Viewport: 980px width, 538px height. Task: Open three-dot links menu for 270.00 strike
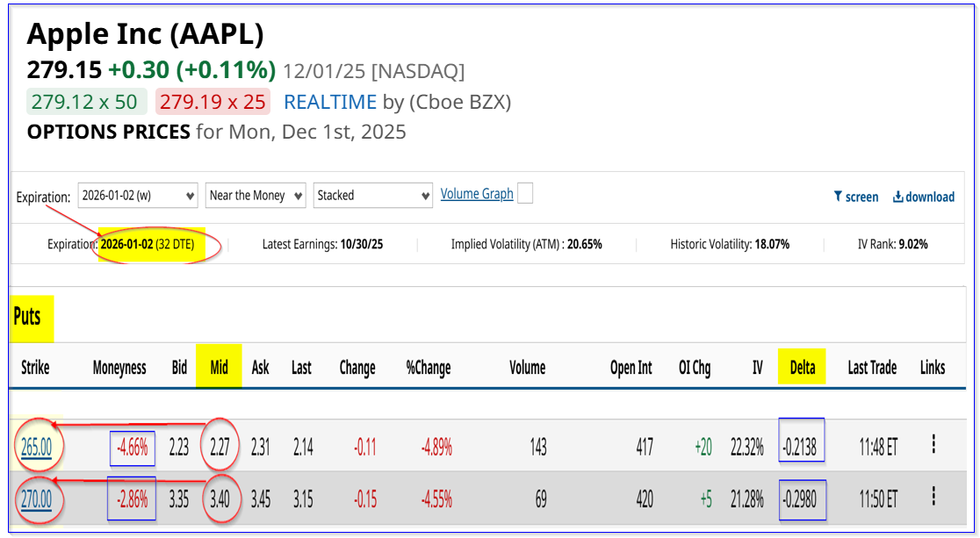coord(933,498)
